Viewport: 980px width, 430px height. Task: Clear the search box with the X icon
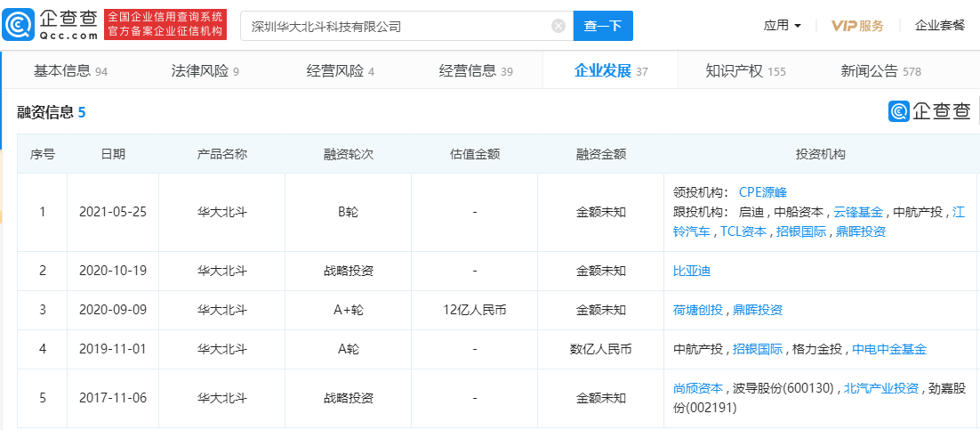pos(558,27)
